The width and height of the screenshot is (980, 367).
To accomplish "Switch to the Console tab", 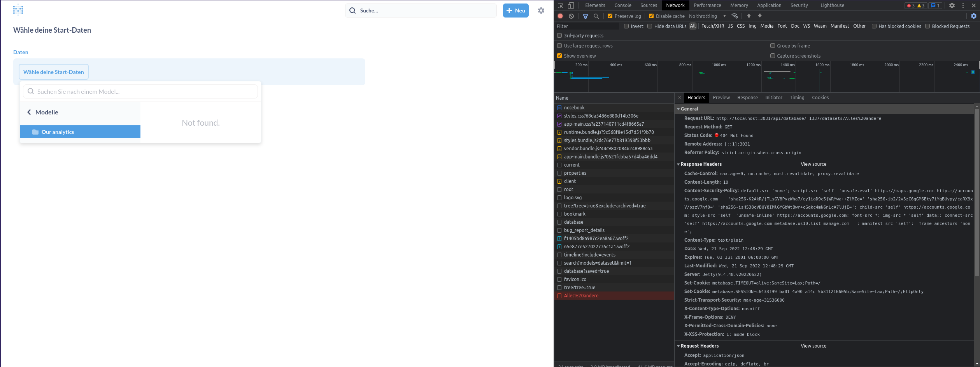I will (623, 5).
